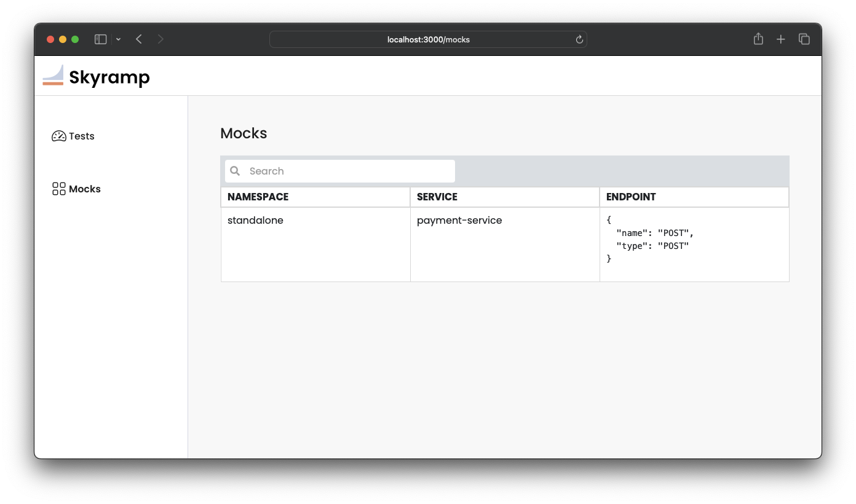Show the tab overview icon

pos(804,39)
